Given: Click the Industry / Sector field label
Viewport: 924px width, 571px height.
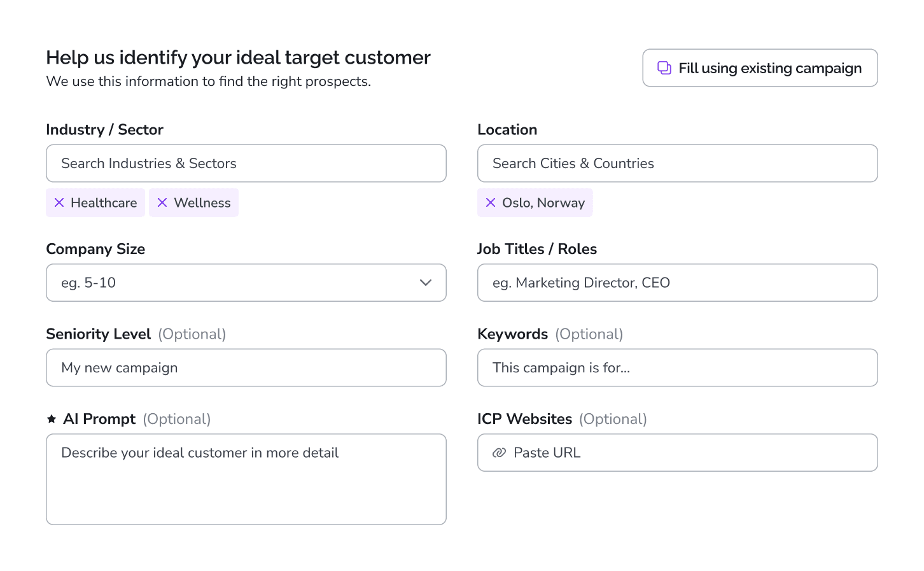Looking at the screenshot, I should pos(104,130).
